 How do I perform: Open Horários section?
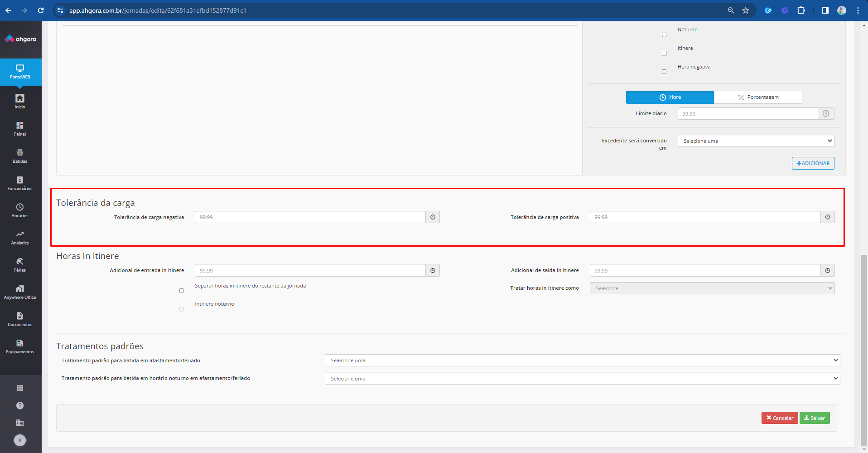(x=20, y=210)
